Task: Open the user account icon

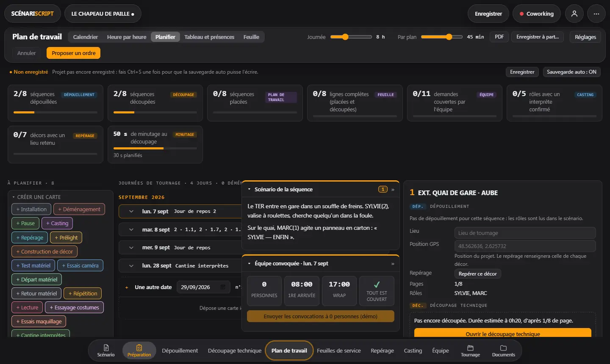Action: [x=574, y=14]
